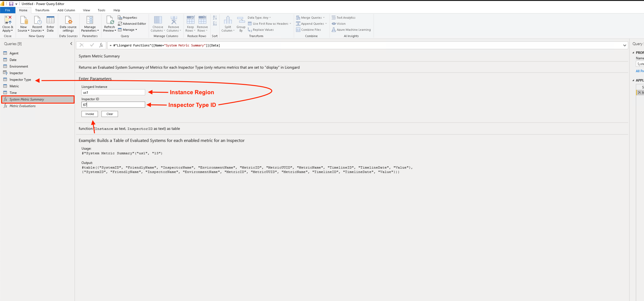Screen dimensions: 644x301
Task: Click Use First Row as Headers
Action: tap(269, 24)
